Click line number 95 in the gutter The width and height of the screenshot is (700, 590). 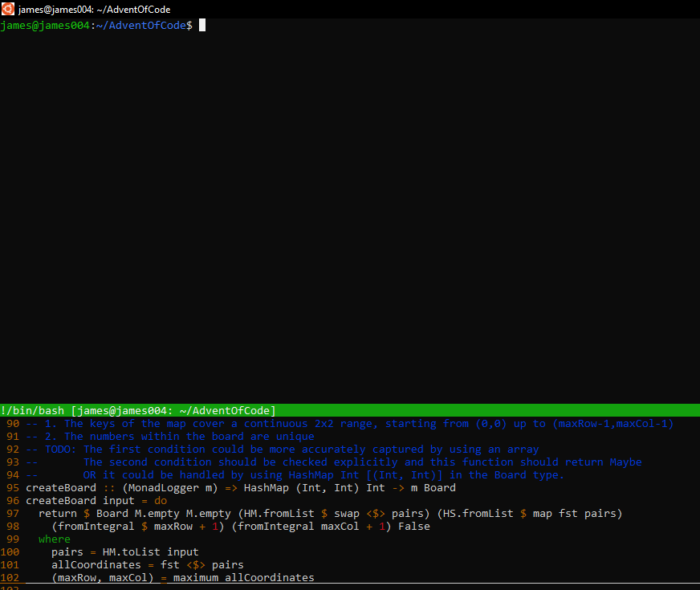point(12,487)
